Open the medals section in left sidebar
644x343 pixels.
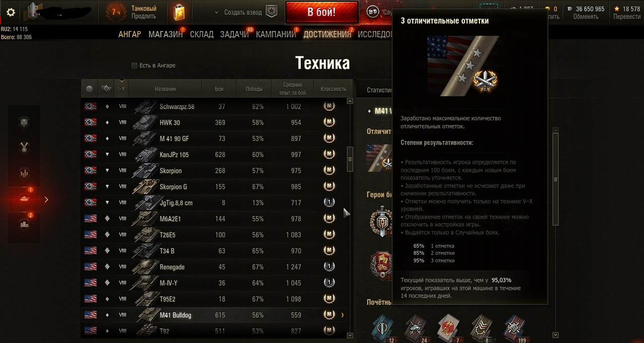(x=24, y=148)
